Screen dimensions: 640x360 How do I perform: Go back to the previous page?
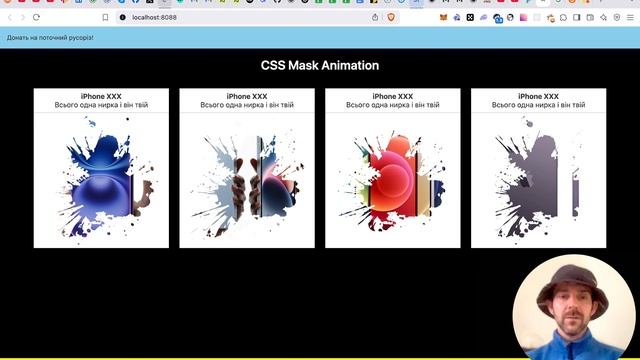point(10,18)
